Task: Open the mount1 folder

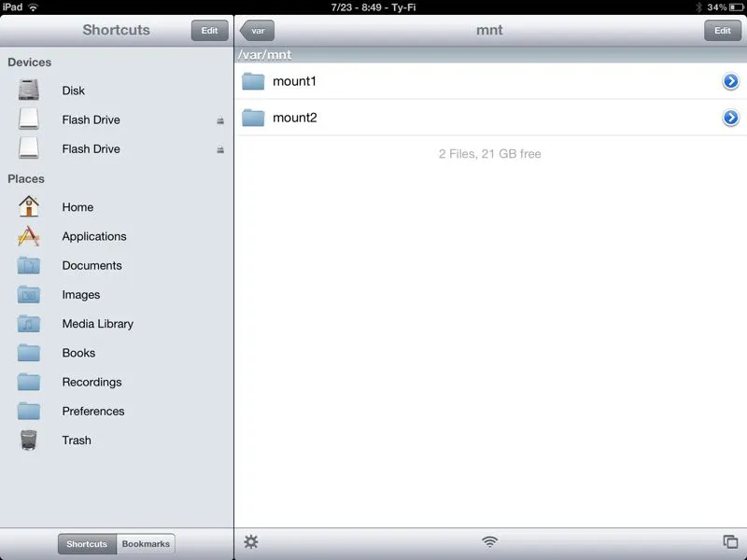Action: click(x=294, y=81)
